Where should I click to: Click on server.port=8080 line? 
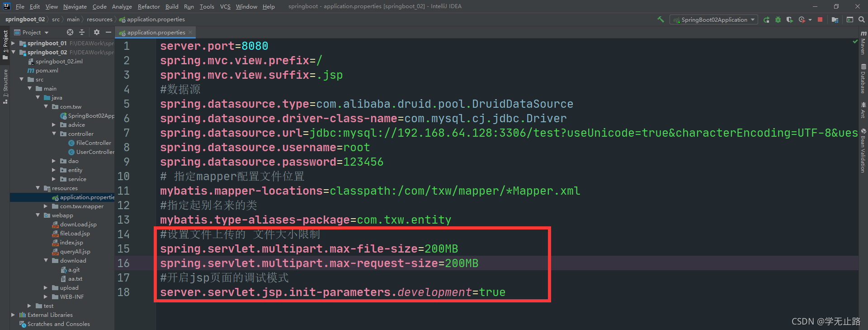point(214,46)
